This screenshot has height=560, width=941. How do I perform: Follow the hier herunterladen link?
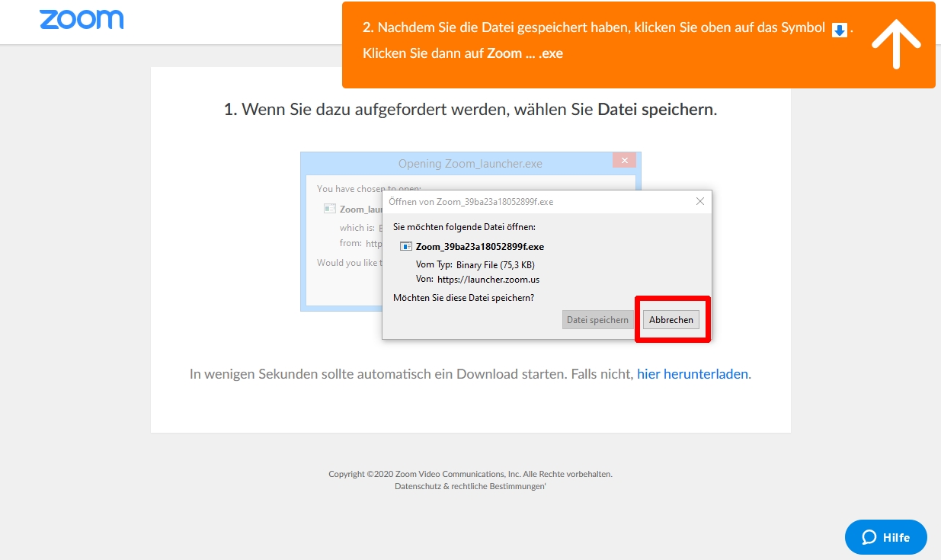[x=693, y=374]
